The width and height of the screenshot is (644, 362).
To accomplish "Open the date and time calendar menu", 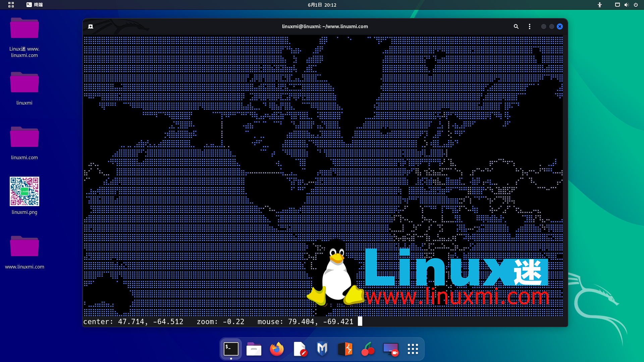I will click(x=322, y=5).
